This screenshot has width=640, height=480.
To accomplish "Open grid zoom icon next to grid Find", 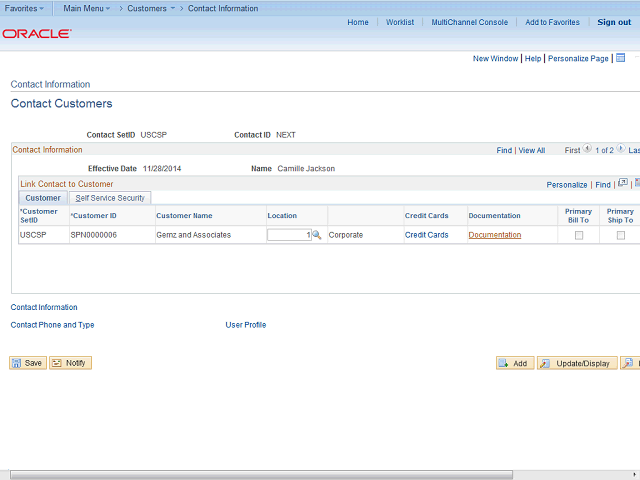I will pos(623,183).
